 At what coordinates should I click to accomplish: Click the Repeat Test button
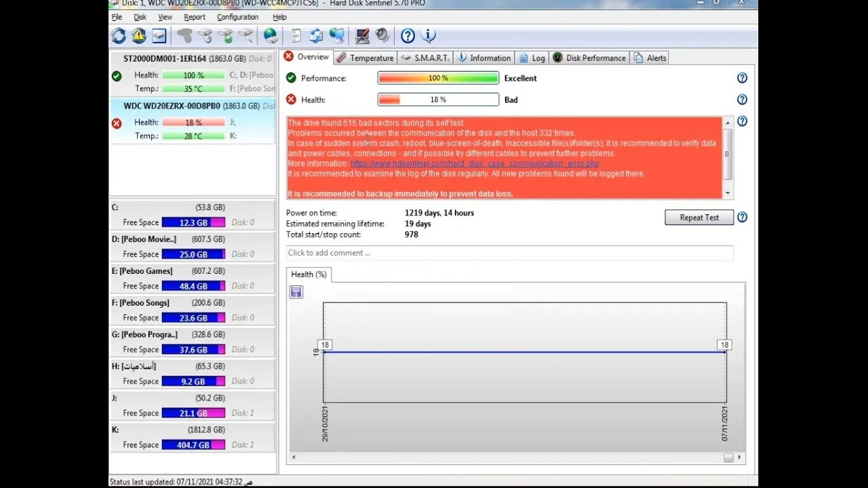click(x=699, y=218)
